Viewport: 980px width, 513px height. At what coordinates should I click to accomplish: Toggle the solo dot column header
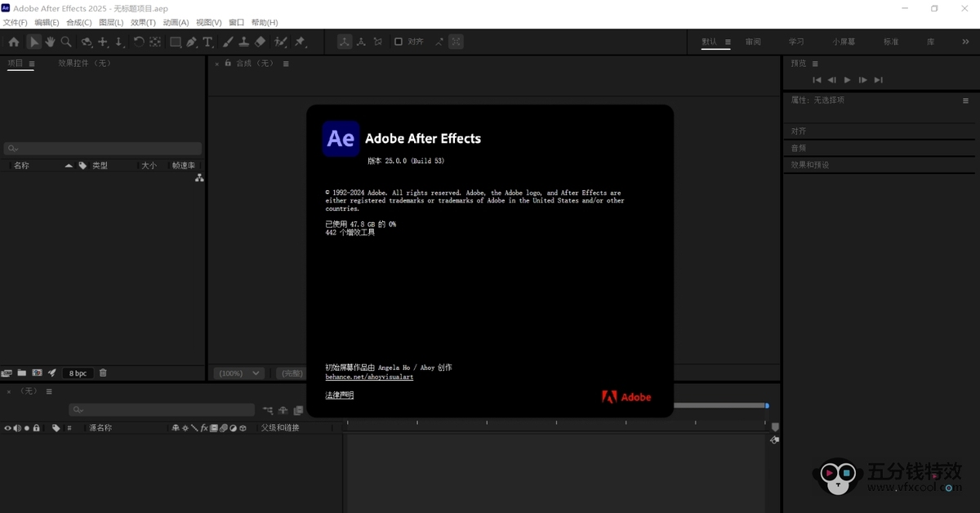26,428
